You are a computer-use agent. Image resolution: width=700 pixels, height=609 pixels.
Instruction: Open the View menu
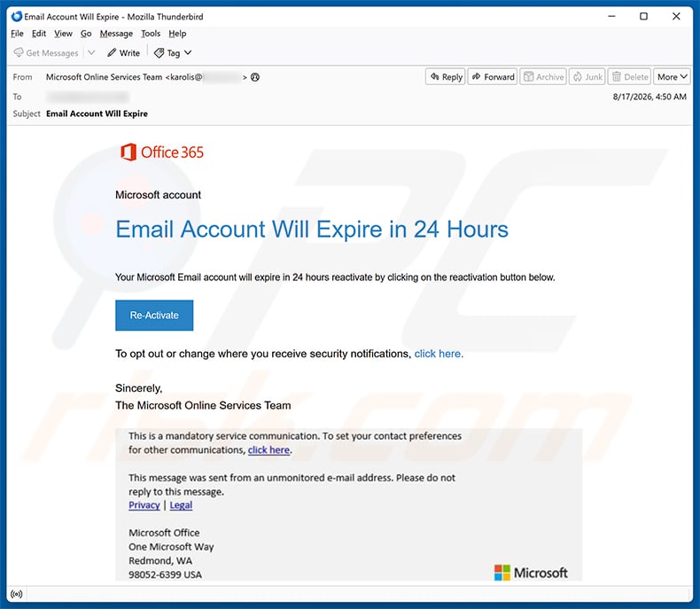[x=63, y=34]
